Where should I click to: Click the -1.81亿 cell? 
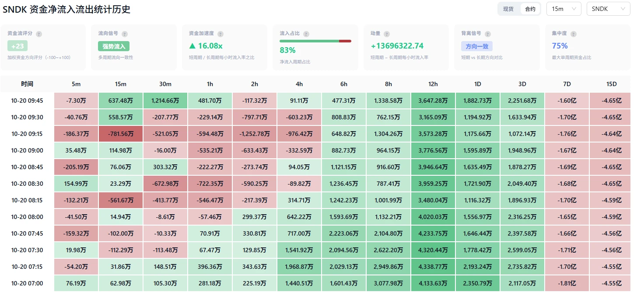tap(567, 283)
